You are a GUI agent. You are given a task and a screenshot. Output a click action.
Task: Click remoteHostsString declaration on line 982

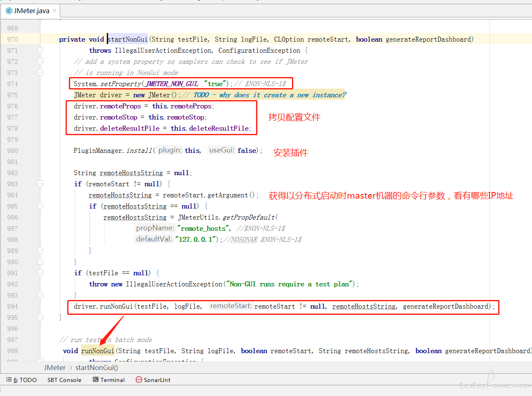131,173
